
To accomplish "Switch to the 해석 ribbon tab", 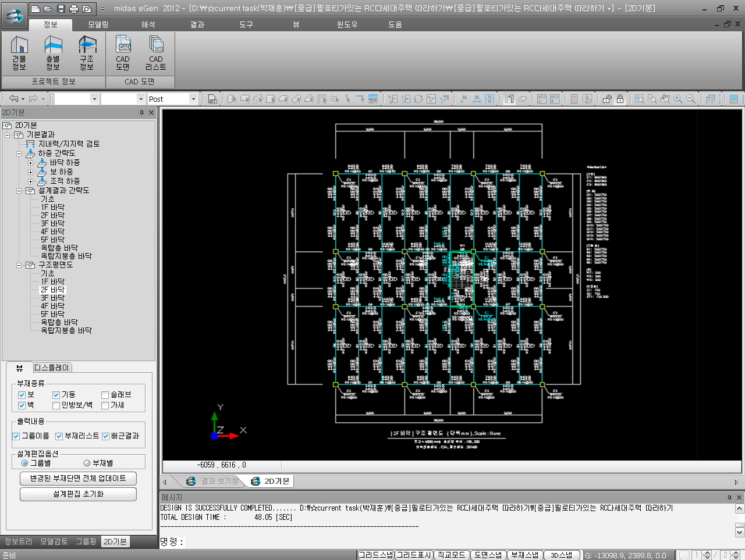I will [x=148, y=24].
